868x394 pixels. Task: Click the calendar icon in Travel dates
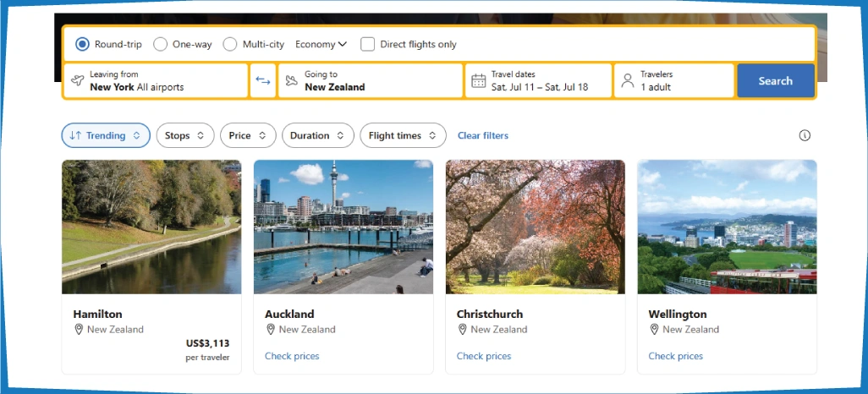pos(478,81)
